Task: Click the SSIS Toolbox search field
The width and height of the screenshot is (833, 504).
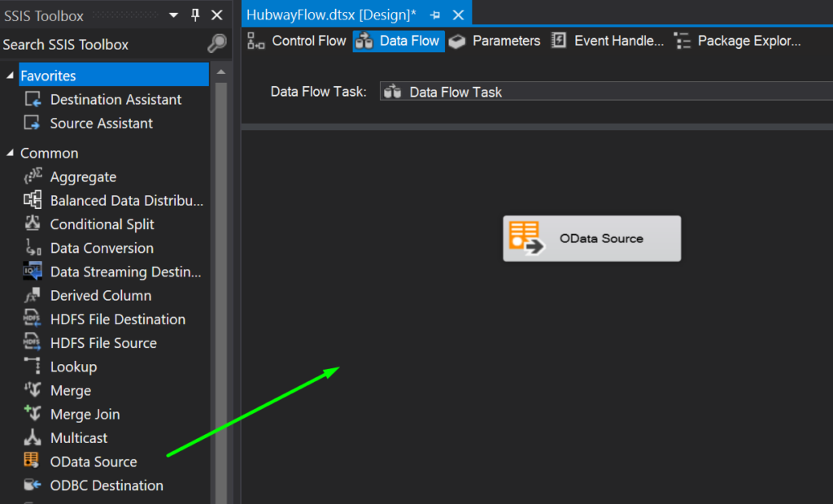Action: [98, 45]
